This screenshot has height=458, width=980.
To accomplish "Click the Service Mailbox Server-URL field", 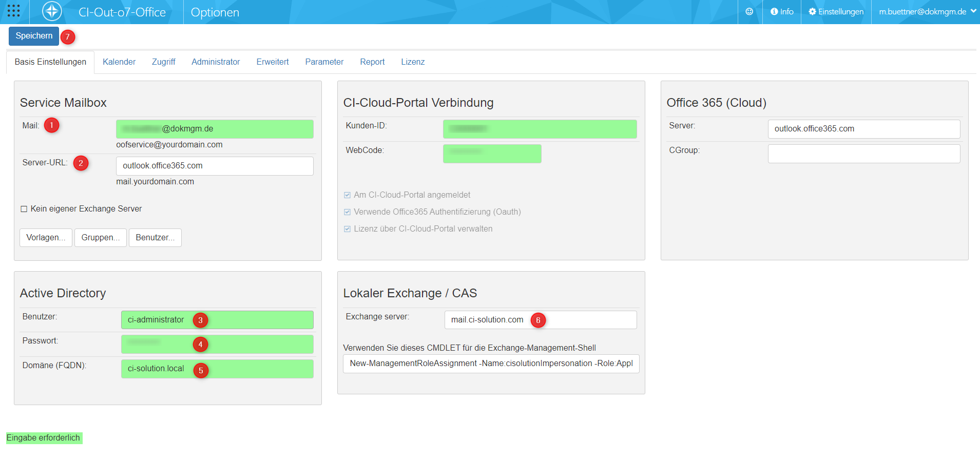I will point(215,166).
